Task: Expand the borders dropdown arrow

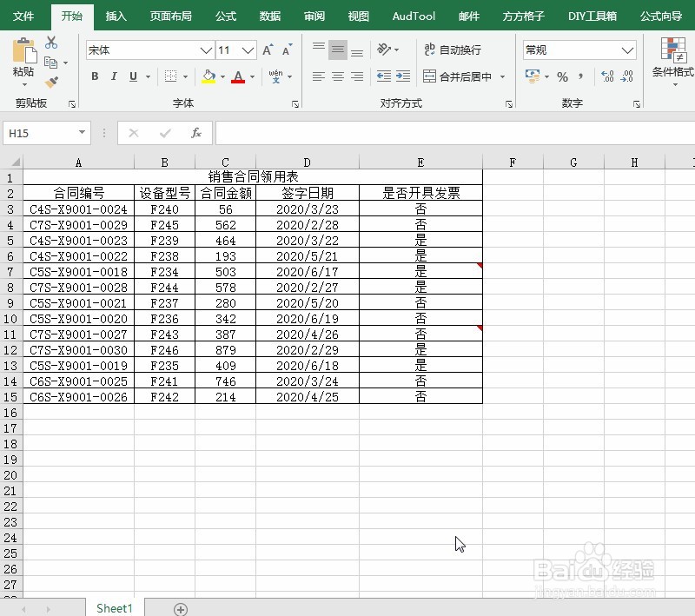Action: 186,76
